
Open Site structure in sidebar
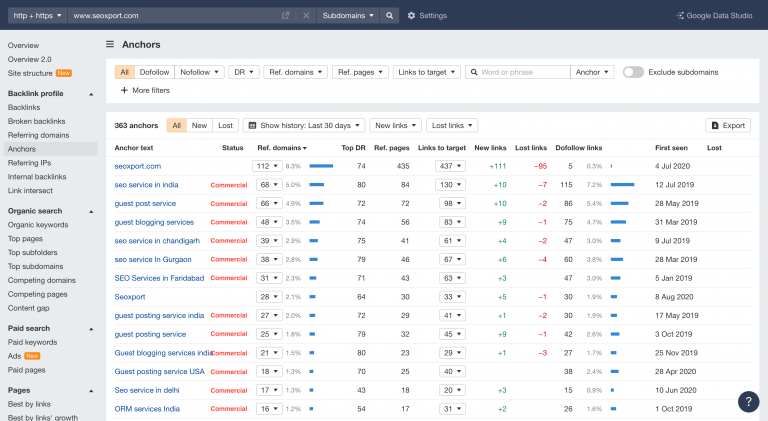[x=30, y=73]
